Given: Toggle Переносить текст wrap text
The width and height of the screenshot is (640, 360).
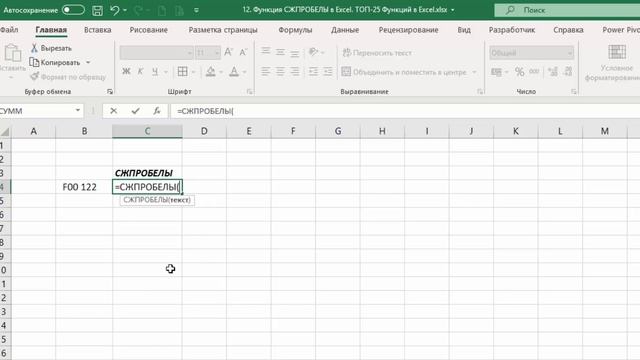Looking at the screenshot, I should tap(377, 53).
